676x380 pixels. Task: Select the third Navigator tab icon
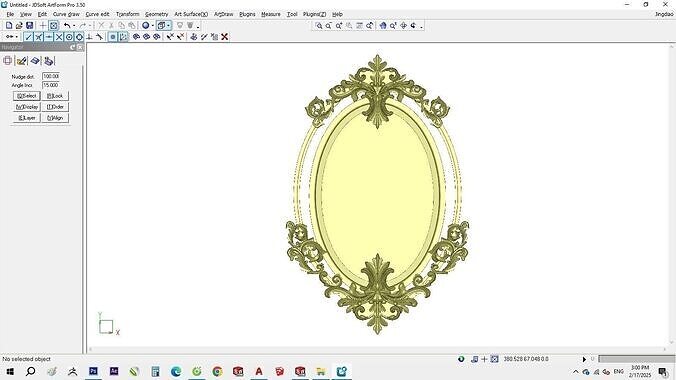click(x=35, y=61)
